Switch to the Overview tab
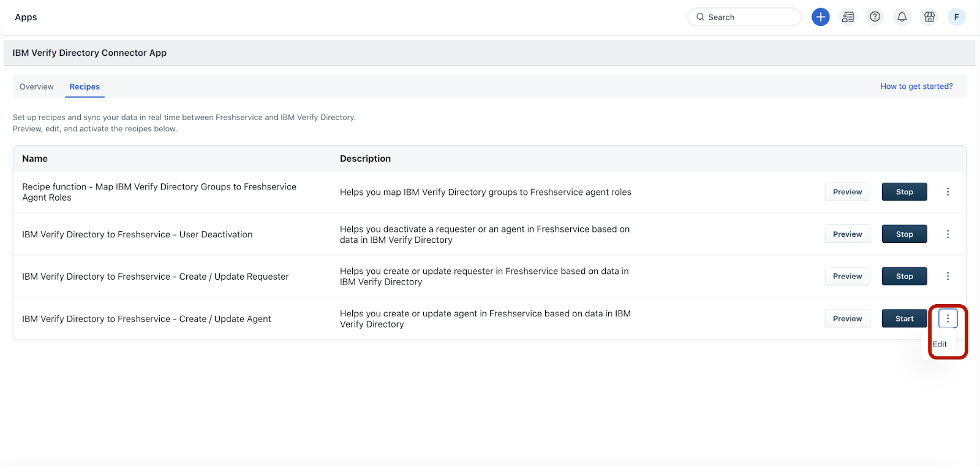 [37, 86]
